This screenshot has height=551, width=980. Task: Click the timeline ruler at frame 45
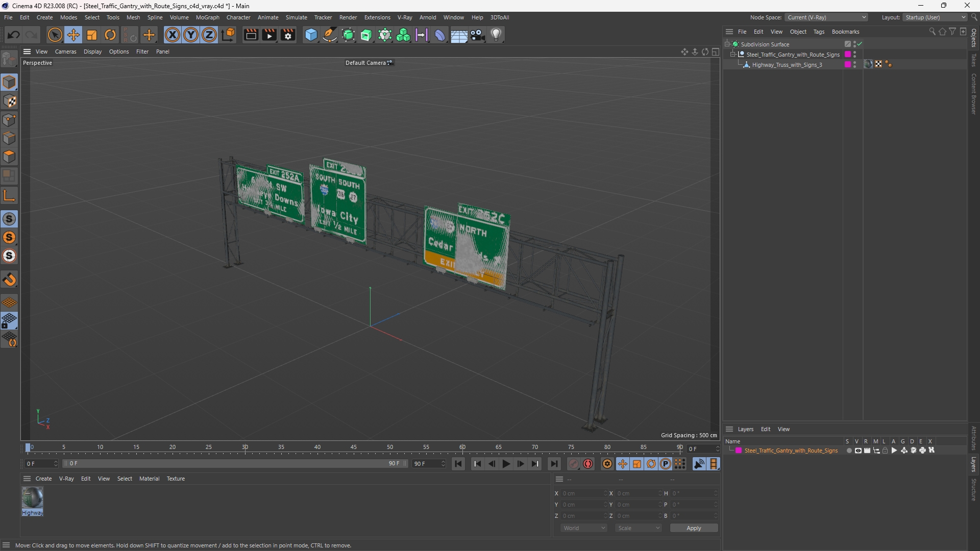pos(354,447)
